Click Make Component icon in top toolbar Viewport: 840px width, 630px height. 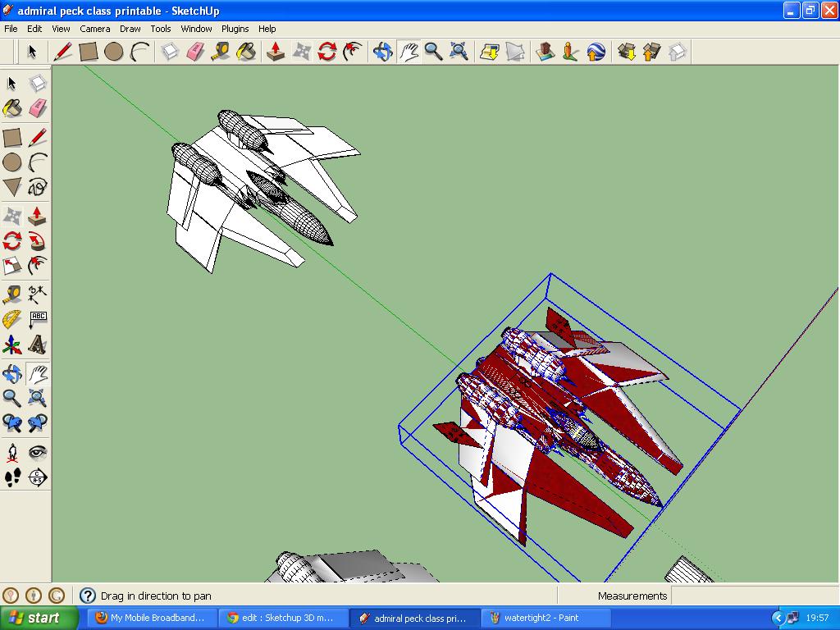click(170, 52)
